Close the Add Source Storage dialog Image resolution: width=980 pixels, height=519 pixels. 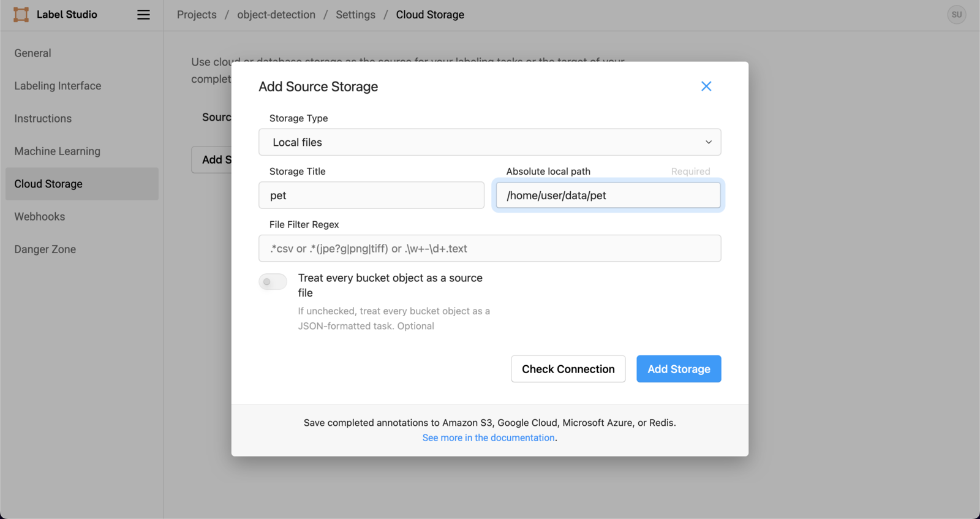pyautogui.click(x=706, y=86)
